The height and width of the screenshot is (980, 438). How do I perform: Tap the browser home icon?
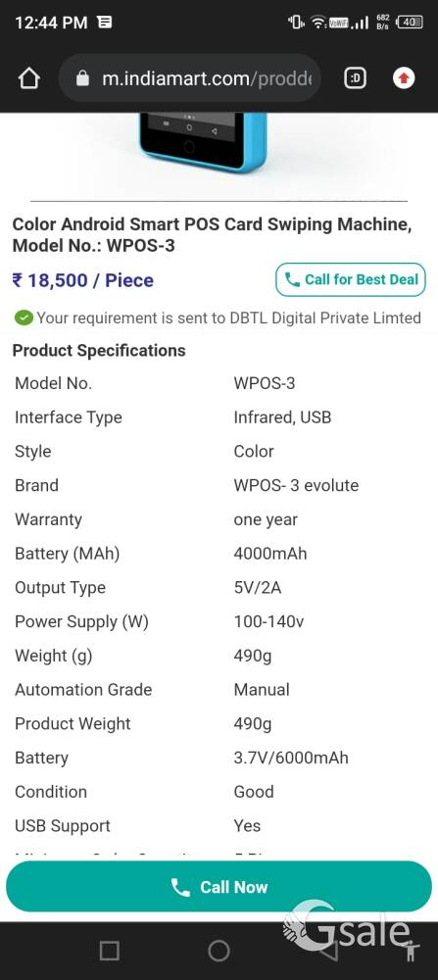(x=28, y=78)
